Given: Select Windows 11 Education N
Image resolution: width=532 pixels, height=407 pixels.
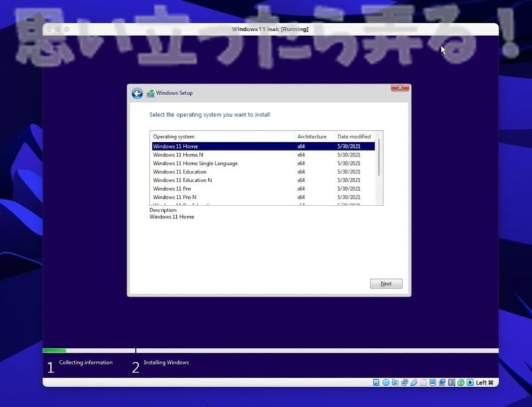Looking at the screenshot, I should pyautogui.click(x=263, y=180).
